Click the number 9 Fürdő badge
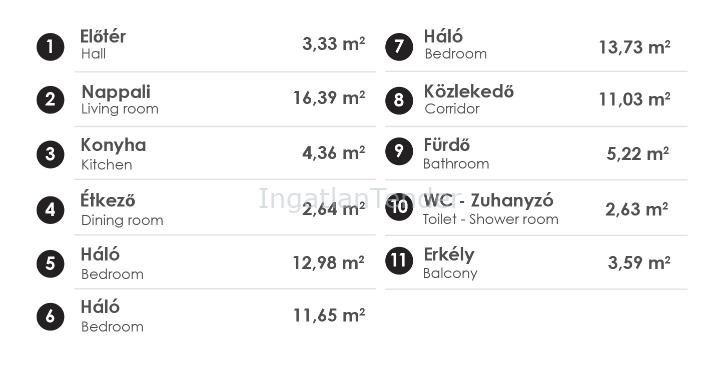This screenshot has height=390, width=719. (x=399, y=151)
